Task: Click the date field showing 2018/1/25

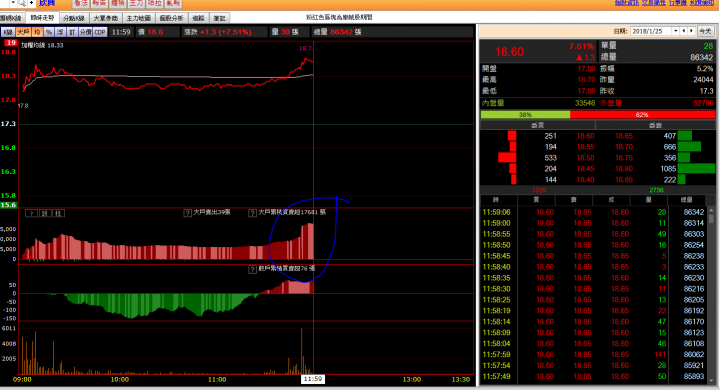Action: [651, 31]
